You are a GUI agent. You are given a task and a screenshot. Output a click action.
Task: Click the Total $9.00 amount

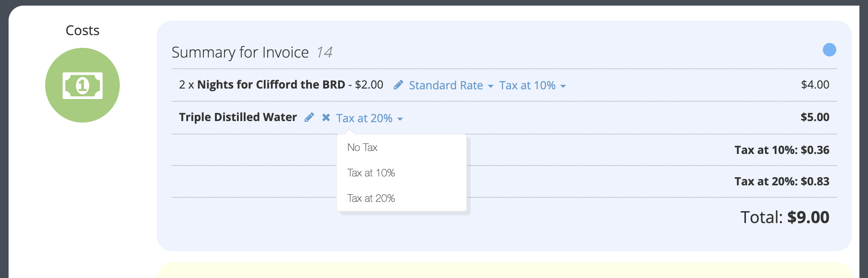click(x=785, y=217)
